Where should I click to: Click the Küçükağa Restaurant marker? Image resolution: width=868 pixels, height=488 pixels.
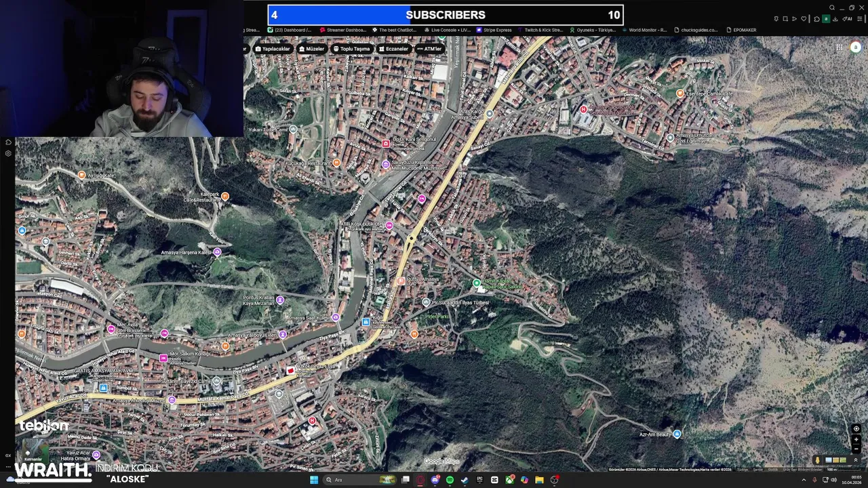(336, 163)
